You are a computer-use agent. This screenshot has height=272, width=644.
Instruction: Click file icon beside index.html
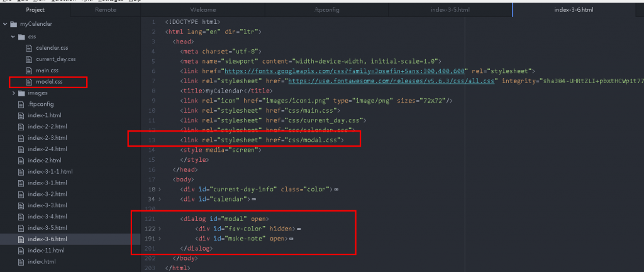click(21, 262)
